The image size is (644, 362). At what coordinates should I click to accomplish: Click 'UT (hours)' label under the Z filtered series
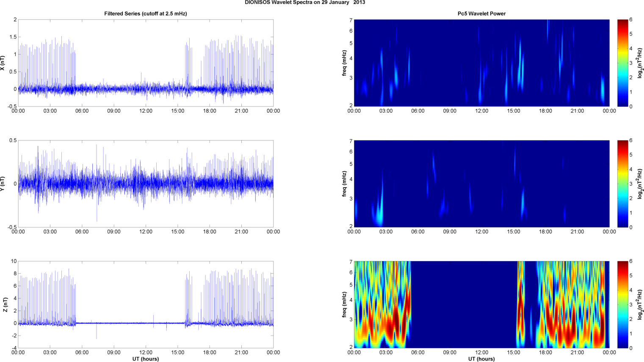point(146,359)
